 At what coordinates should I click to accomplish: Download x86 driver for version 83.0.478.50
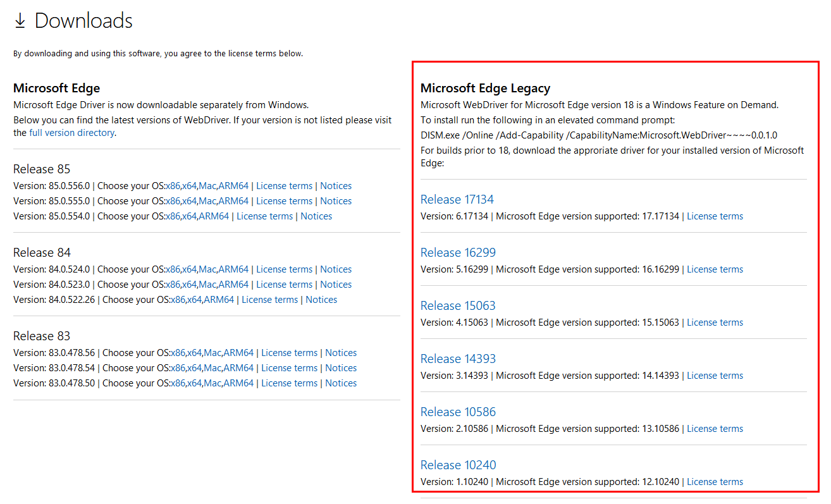click(178, 383)
